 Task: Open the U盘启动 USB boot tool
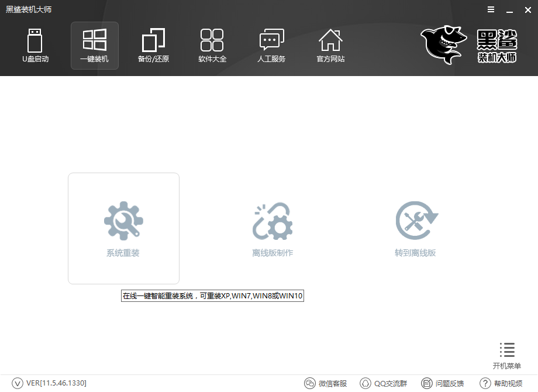pos(35,46)
